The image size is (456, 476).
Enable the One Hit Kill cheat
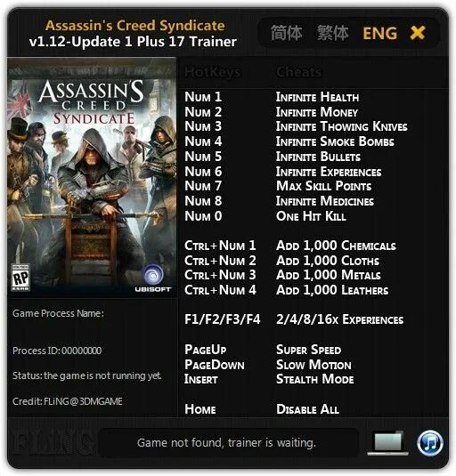311,216
